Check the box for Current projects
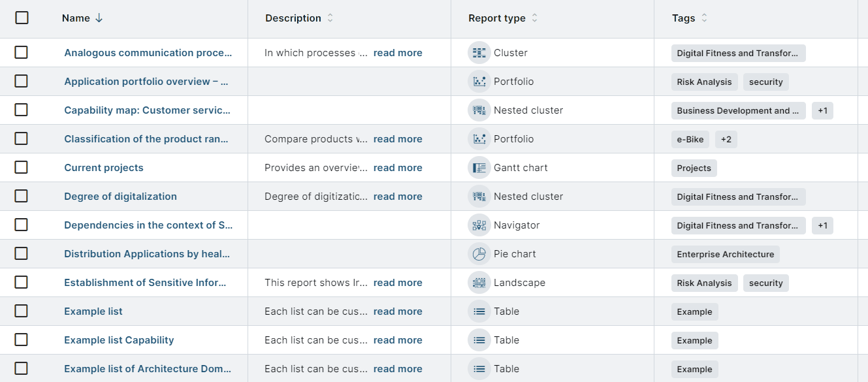 coord(22,168)
